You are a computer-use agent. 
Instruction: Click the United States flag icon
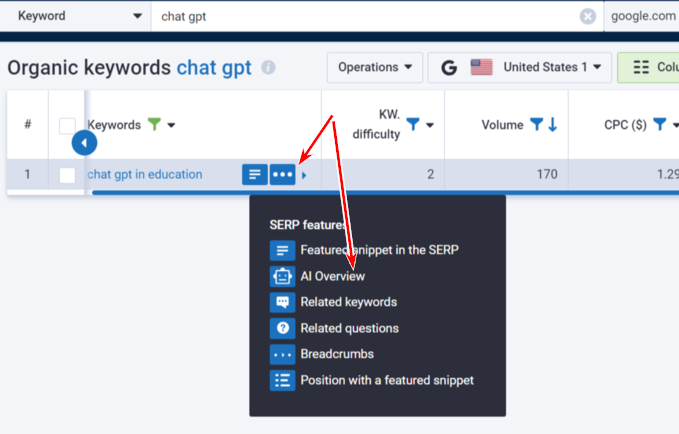coord(482,67)
